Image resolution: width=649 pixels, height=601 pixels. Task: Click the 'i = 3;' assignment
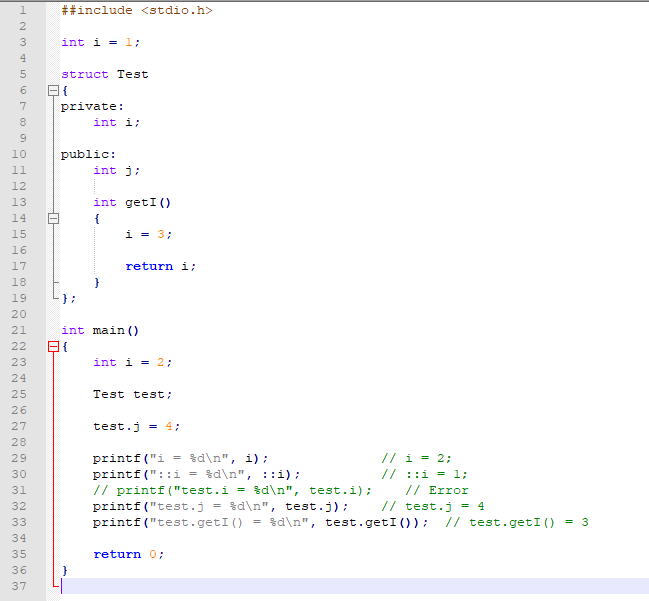click(x=149, y=234)
